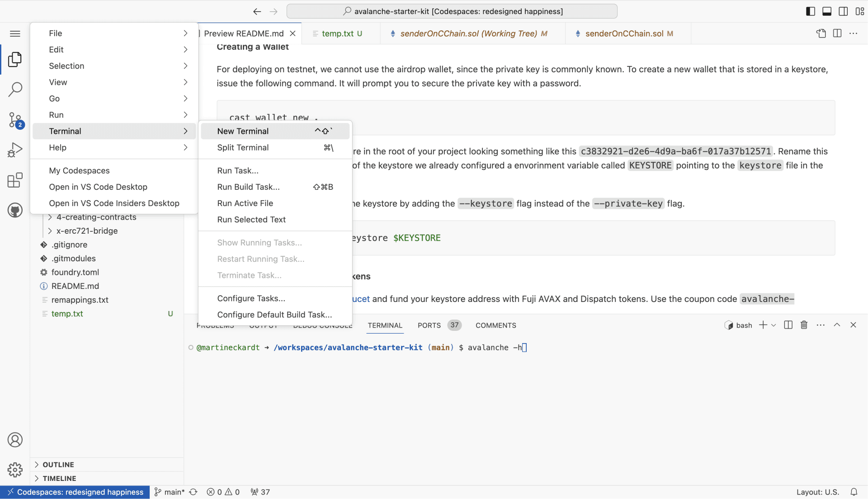Open the Search view in activity bar

(15, 89)
